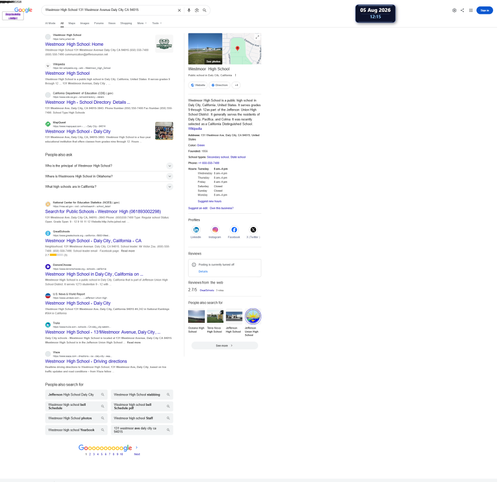Click the Directions button in knowledge panel
The image size is (500, 482).
[220, 85]
